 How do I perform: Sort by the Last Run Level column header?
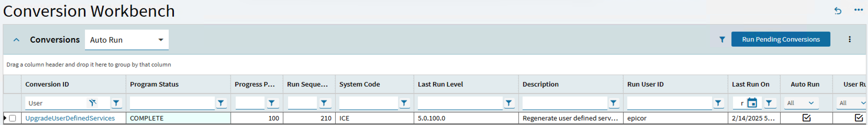click(x=440, y=84)
